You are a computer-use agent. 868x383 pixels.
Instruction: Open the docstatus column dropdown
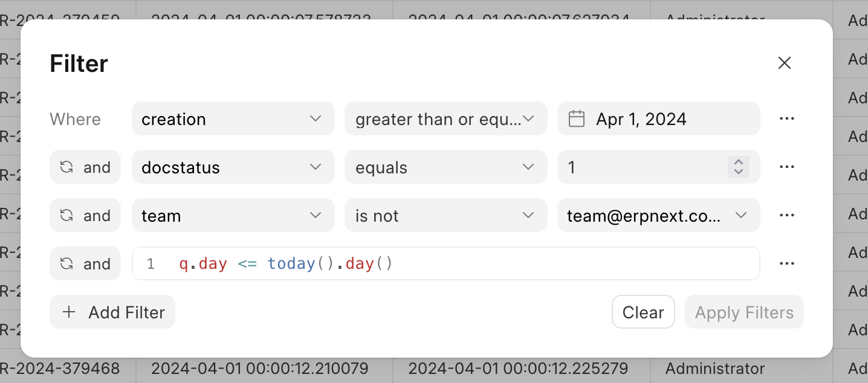coord(233,167)
